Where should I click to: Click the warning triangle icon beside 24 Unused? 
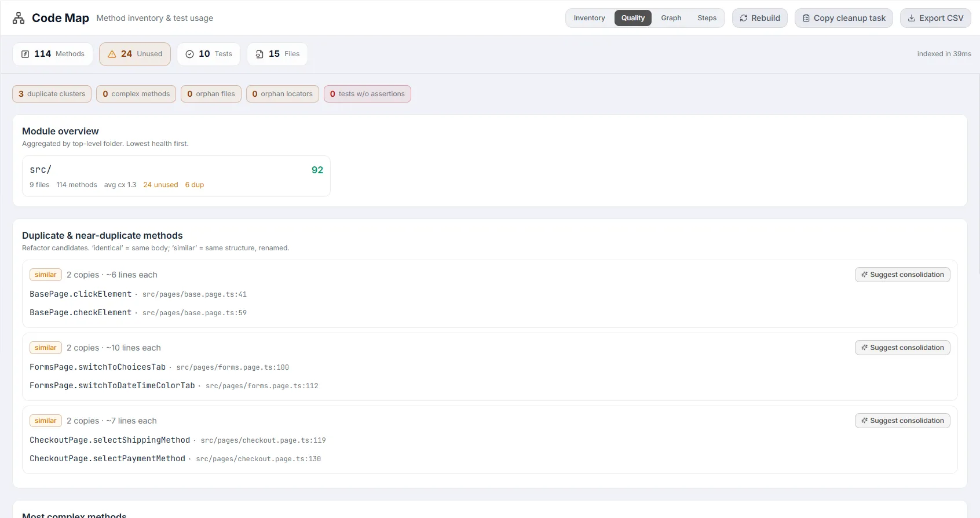(x=112, y=54)
